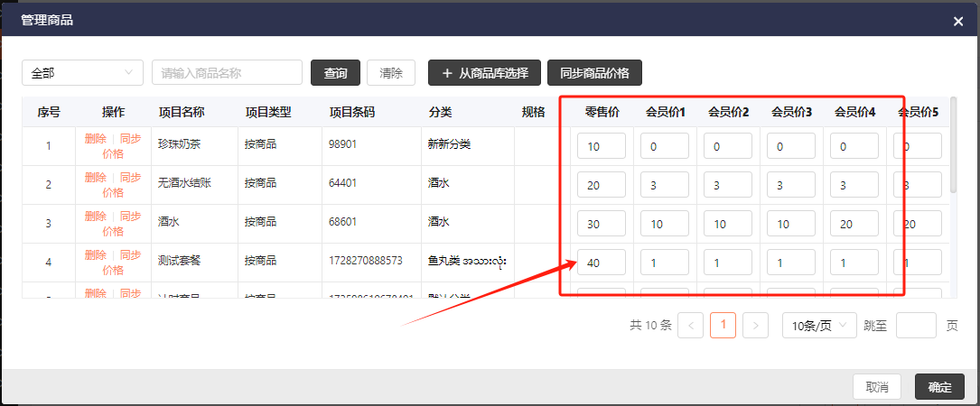
Task: Expand the 10条/页 page size dropdown
Action: point(818,325)
